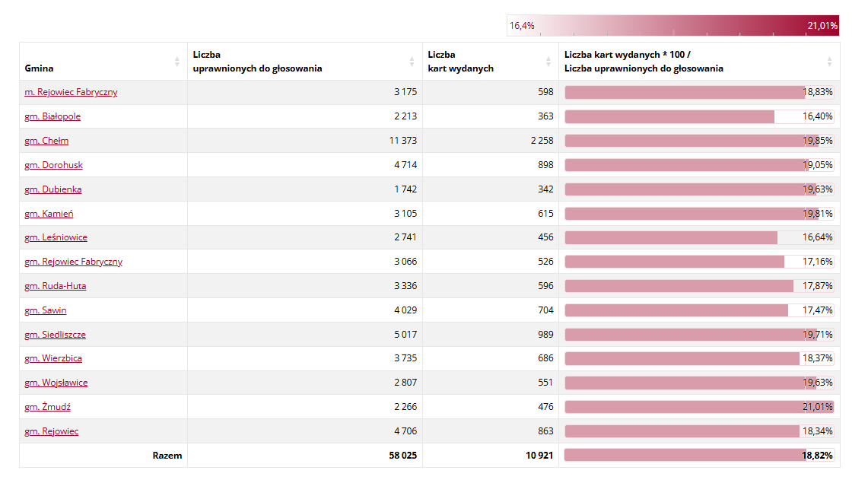Open gm. Kamień link
This screenshot has height=483, width=868.
(49, 214)
